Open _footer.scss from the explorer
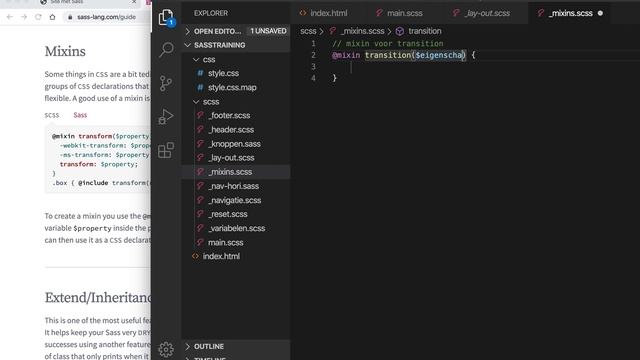 coord(229,116)
